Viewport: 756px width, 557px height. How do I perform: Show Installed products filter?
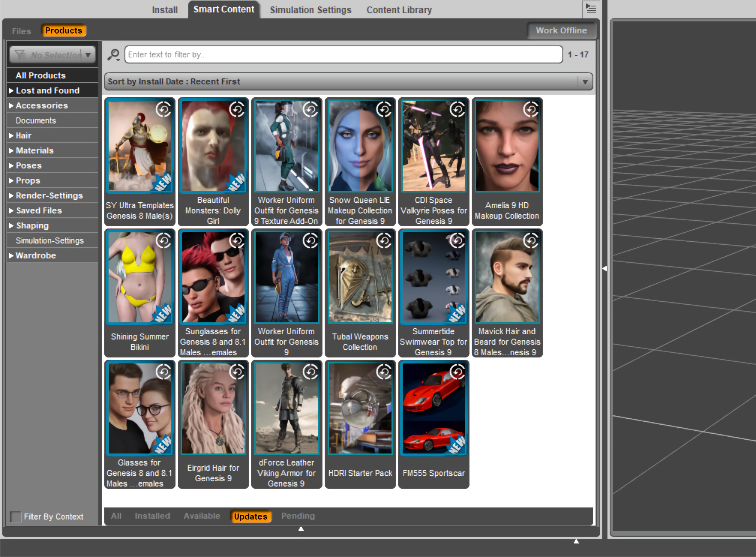(152, 516)
